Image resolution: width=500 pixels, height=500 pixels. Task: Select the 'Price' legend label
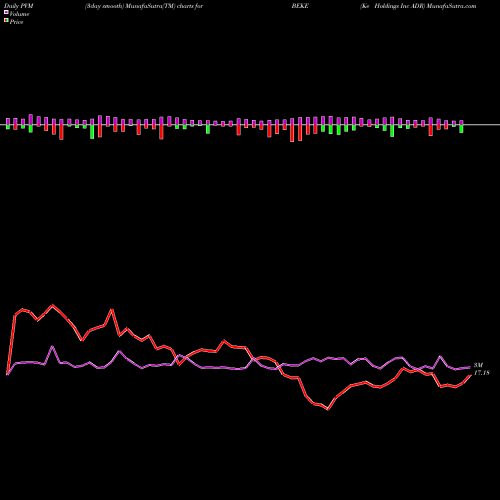16,22
